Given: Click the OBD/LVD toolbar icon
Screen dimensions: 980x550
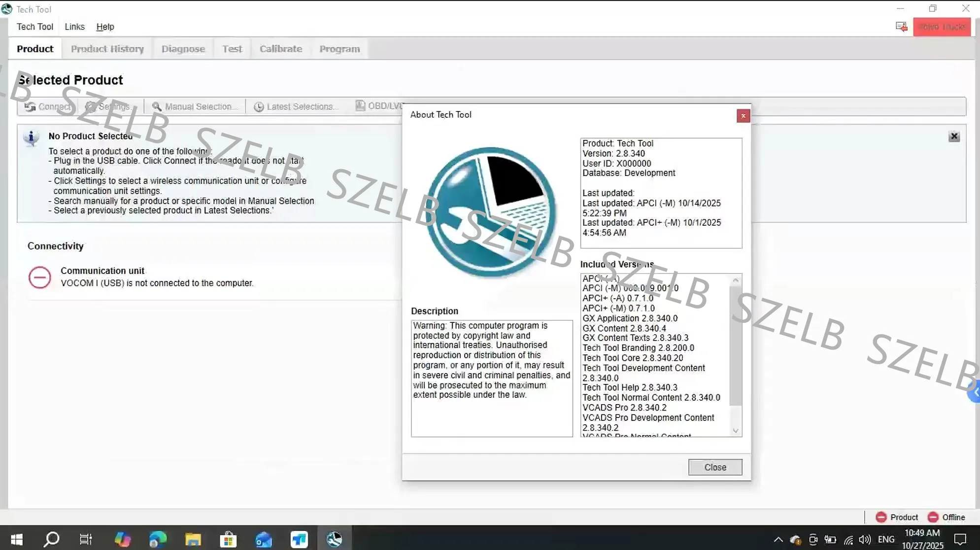Looking at the screenshot, I should tap(361, 105).
